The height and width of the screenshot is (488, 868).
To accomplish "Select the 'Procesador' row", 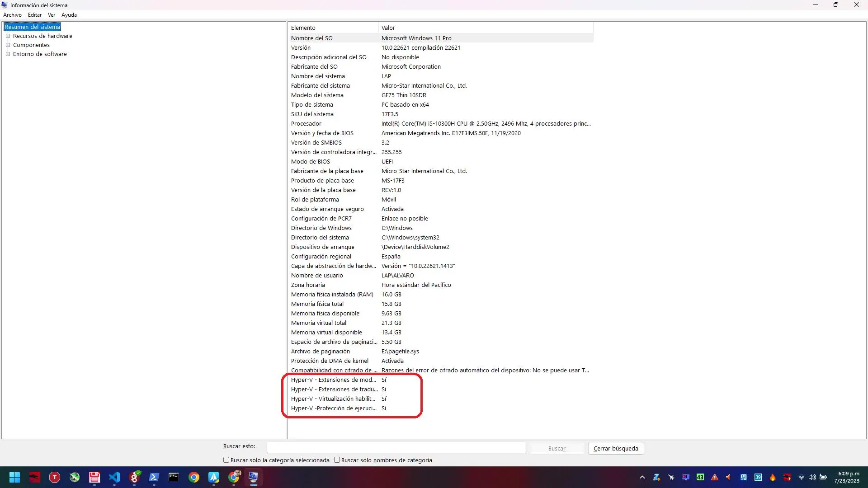I will click(441, 124).
